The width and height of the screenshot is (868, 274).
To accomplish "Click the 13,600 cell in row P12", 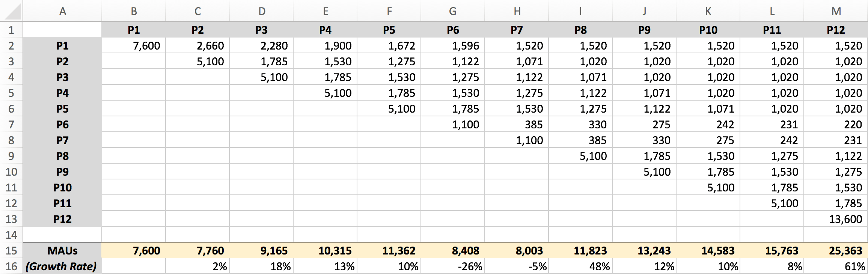I will [x=836, y=219].
